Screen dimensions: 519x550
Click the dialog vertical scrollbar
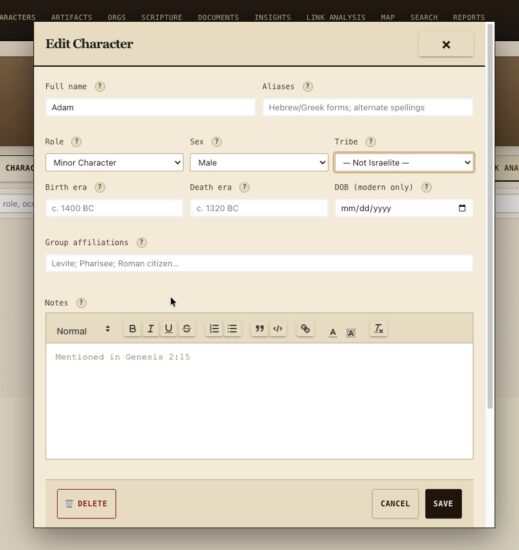pyautogui.click(x=490, y=216)
